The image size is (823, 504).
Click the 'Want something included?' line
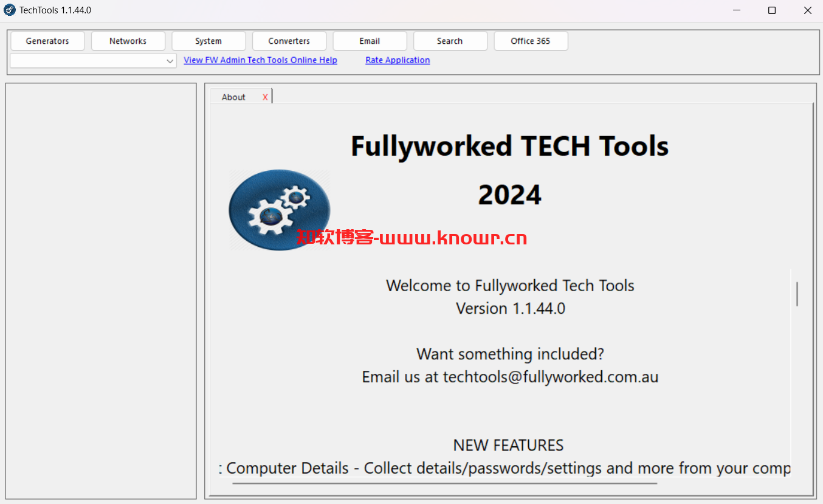[x=510, y=354]
